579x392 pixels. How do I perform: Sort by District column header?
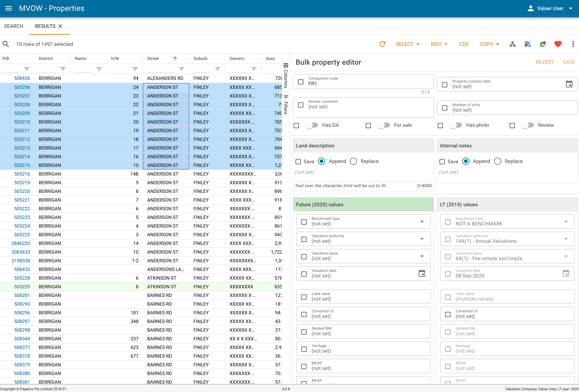tap(46, 59)
